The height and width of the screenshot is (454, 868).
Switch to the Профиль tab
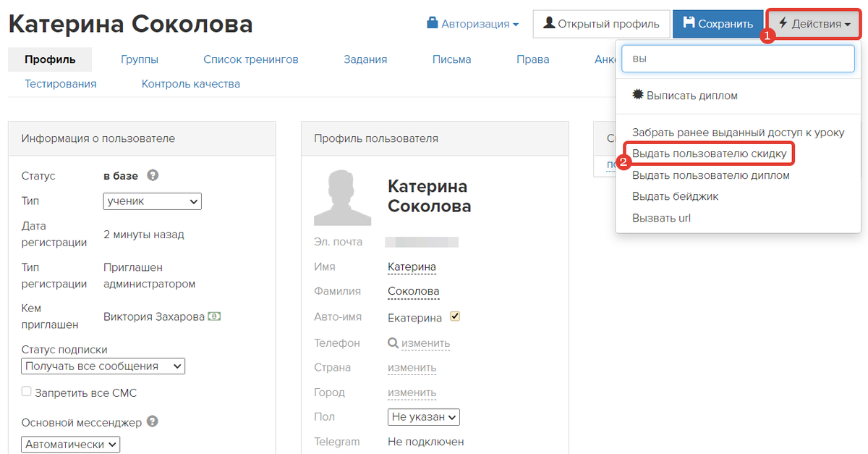[x=50, y=59]
